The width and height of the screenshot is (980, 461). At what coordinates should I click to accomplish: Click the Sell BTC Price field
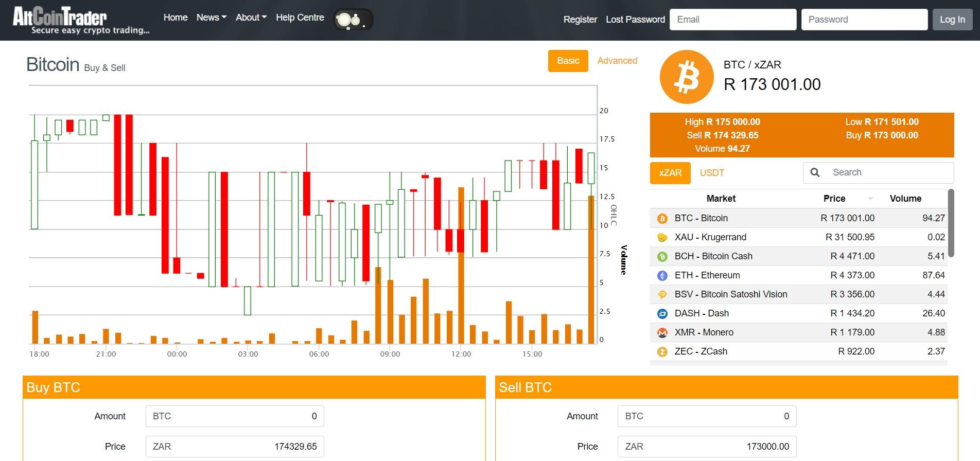click(707, 447)
